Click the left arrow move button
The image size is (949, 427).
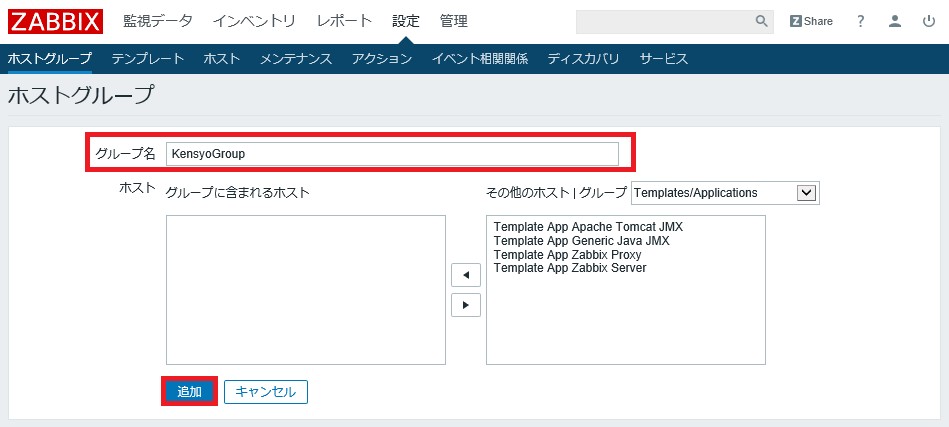pyautogui.click(x=466, y=274)
